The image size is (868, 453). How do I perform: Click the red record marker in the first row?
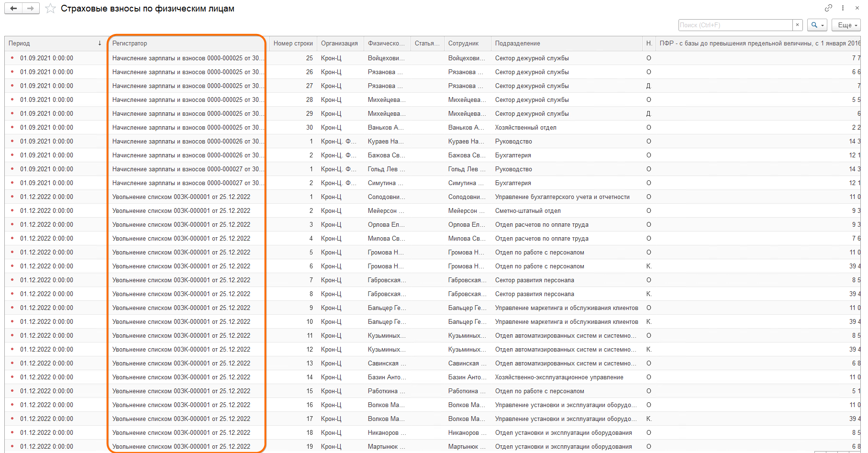point(12,58)
